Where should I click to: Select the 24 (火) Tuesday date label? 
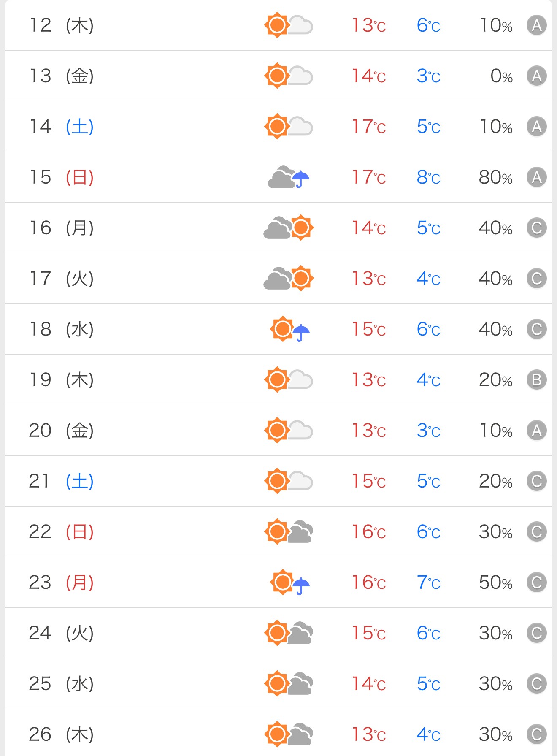pos(62,633)
